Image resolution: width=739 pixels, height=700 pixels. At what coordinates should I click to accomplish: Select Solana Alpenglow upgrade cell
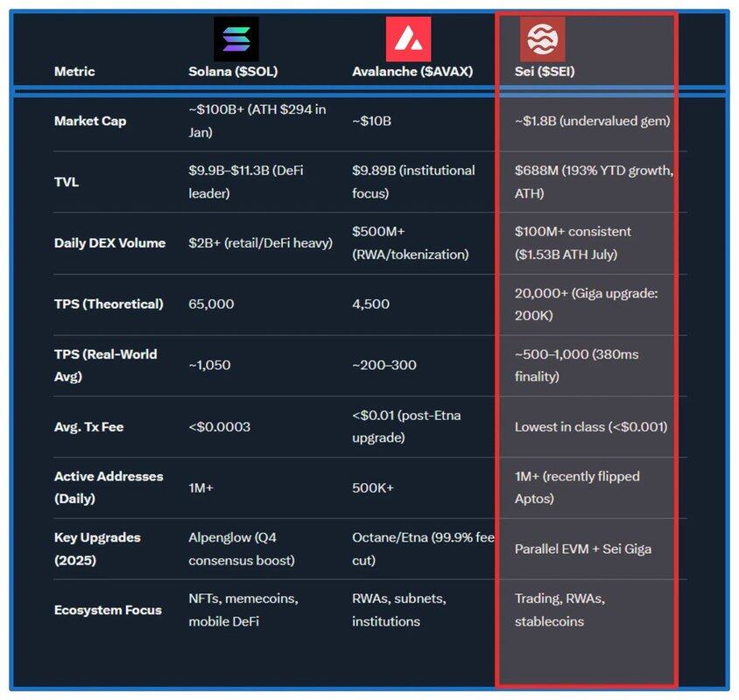coord(242,549)
